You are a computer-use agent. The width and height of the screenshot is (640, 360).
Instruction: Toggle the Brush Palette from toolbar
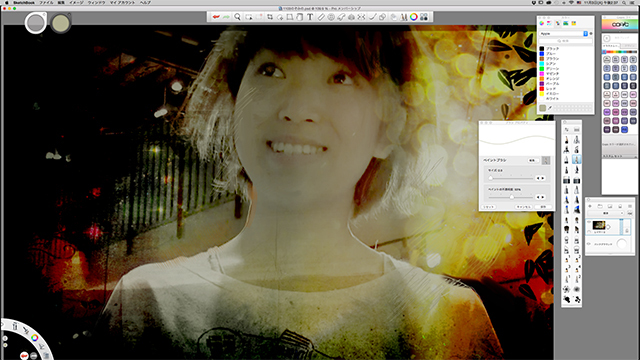coord(403,17)
